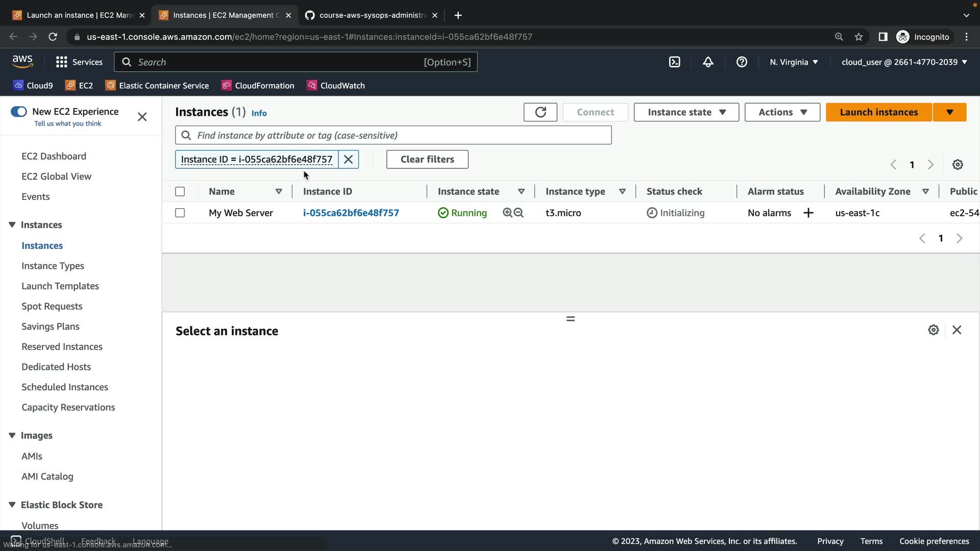Open the help question mark icon

tap(742, 62)
